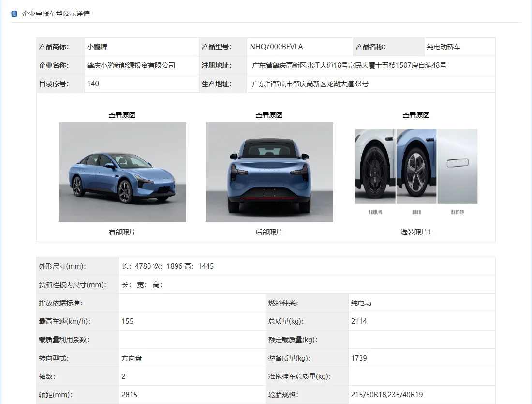Click the caption 后部照片
The height and width of the screenshot is (404, 532).
coord(269,232)
